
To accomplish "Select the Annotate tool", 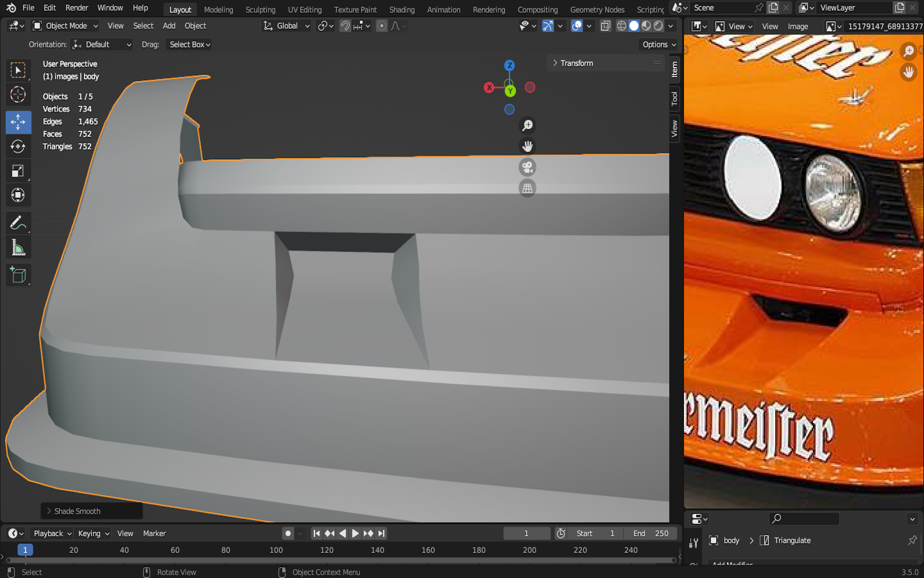I will [x=18, y=223].
